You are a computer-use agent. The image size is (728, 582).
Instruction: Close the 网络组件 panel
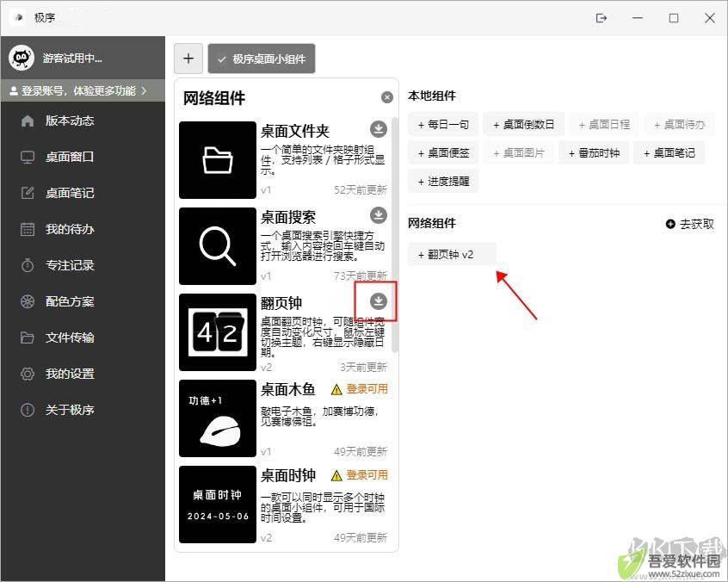[386, 97]
